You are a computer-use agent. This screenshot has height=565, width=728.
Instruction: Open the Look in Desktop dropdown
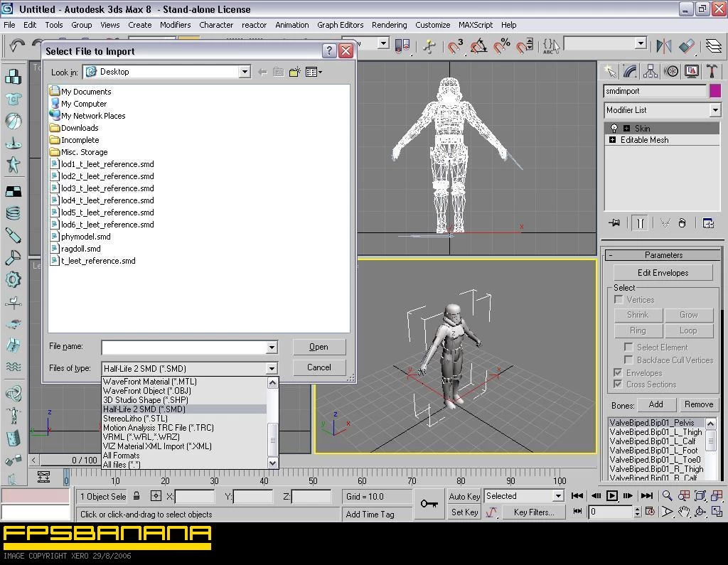(245, 72)
